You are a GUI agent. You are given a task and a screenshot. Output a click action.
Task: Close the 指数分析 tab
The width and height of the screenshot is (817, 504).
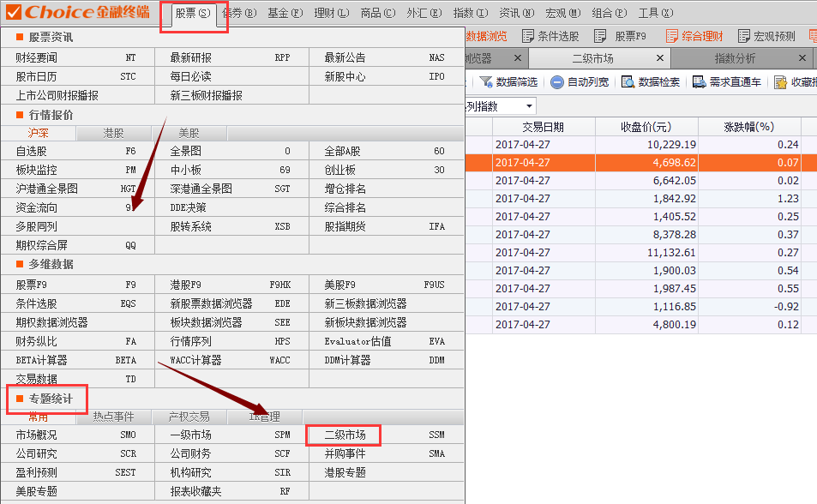point(802,58)
